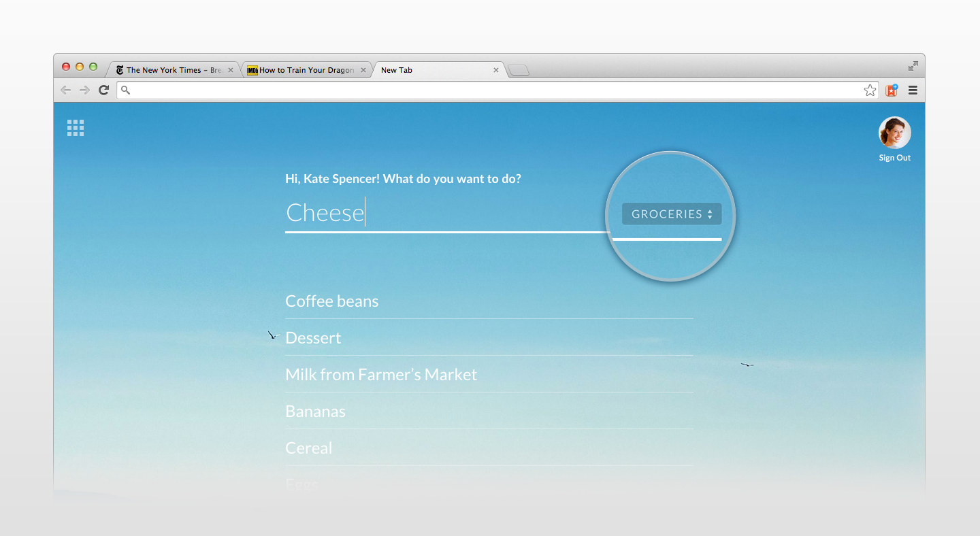Select the Cereal item

point(489,448)
